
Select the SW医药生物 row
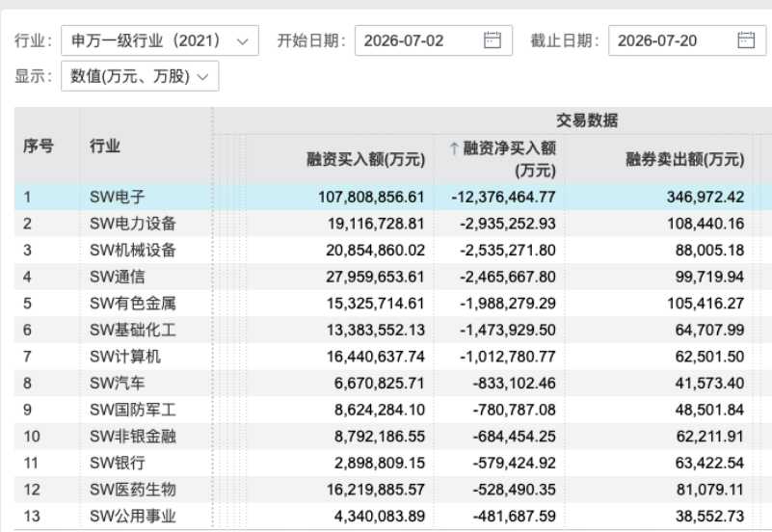pos(393,490)
